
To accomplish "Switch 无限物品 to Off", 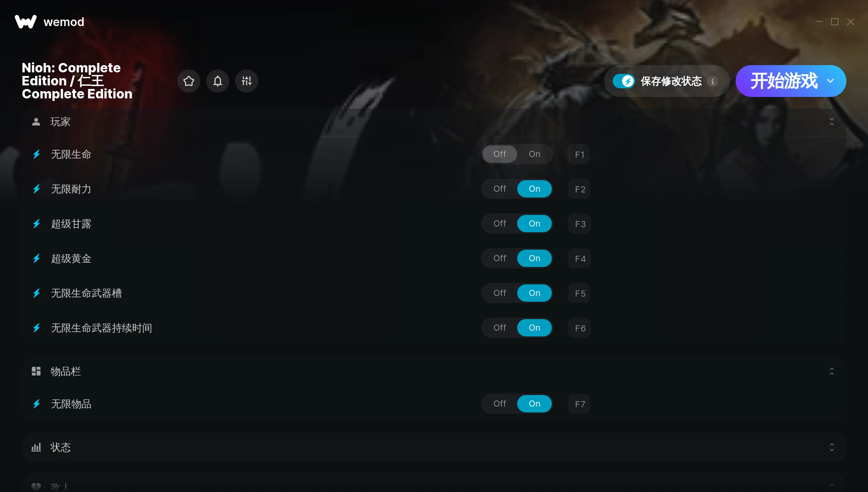I will (x=500, y=404).
